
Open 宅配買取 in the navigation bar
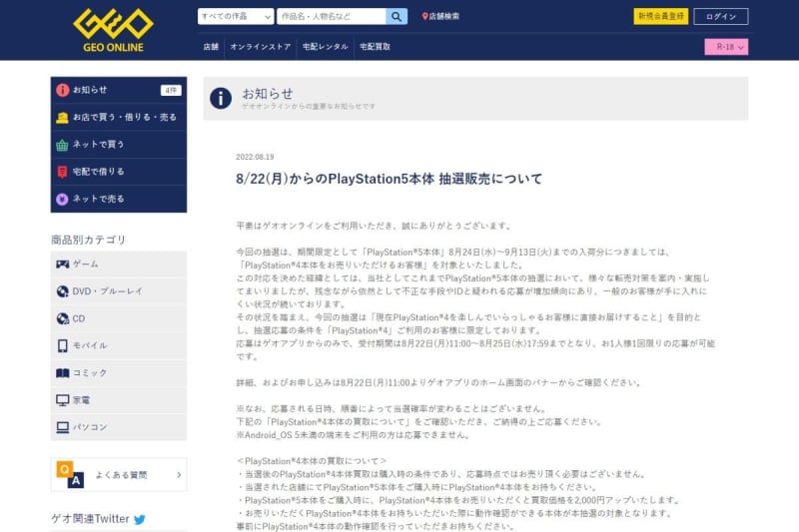[376, 47]
